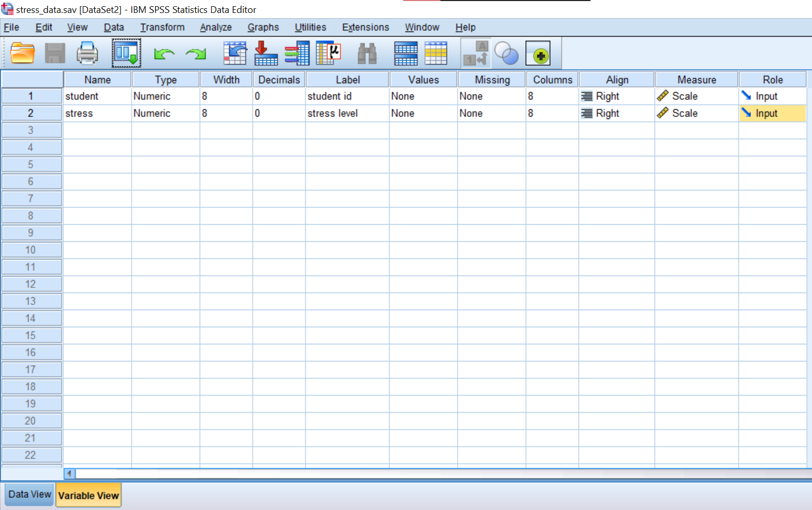812x510 pixels.
Task: Open the Window menu
Action: click(422, 27)
